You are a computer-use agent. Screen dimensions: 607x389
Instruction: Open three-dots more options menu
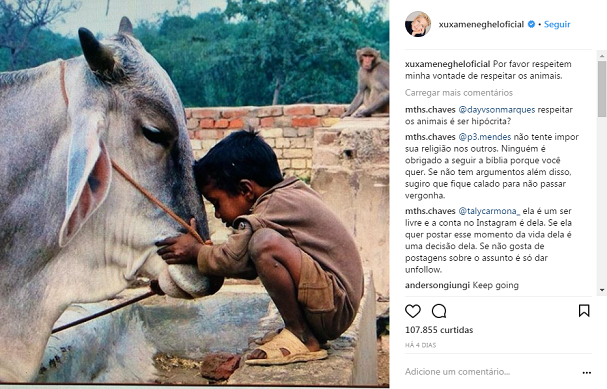pyautogui.click(x=586, y=372)
